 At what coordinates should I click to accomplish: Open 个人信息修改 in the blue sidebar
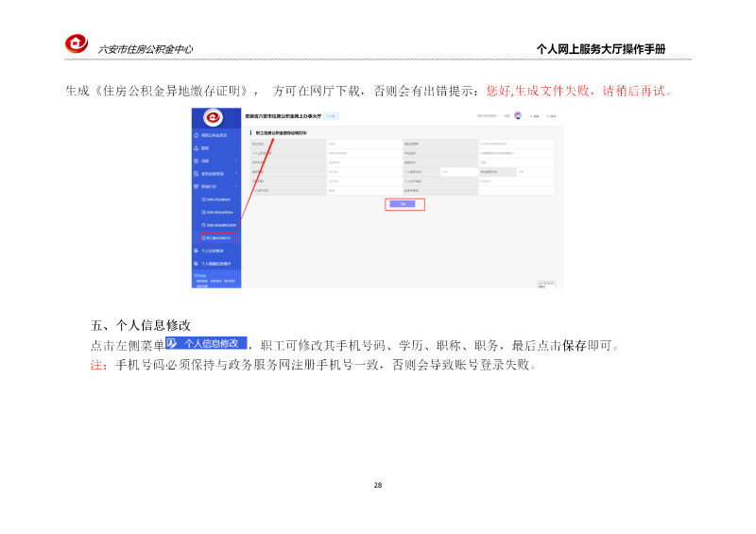[x=216, y=250]
